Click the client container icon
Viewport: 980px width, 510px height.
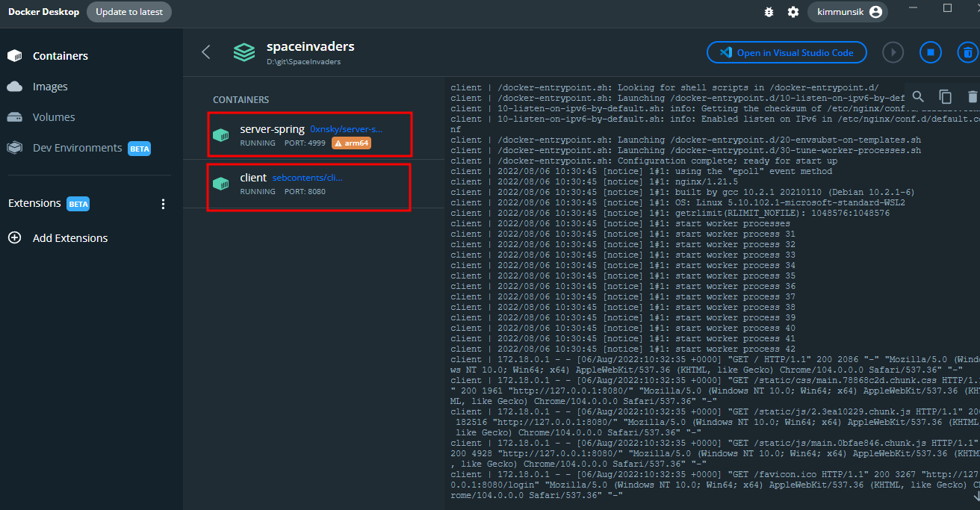(220, 184)
